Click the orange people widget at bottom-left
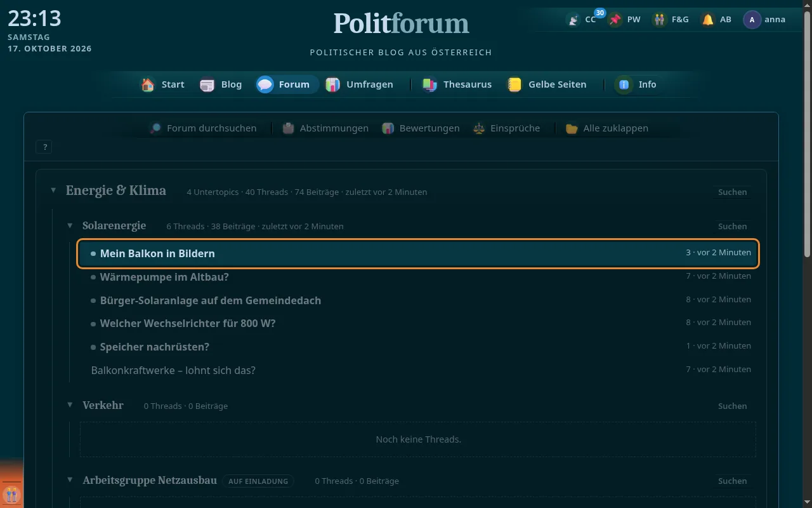 (12, 495)
